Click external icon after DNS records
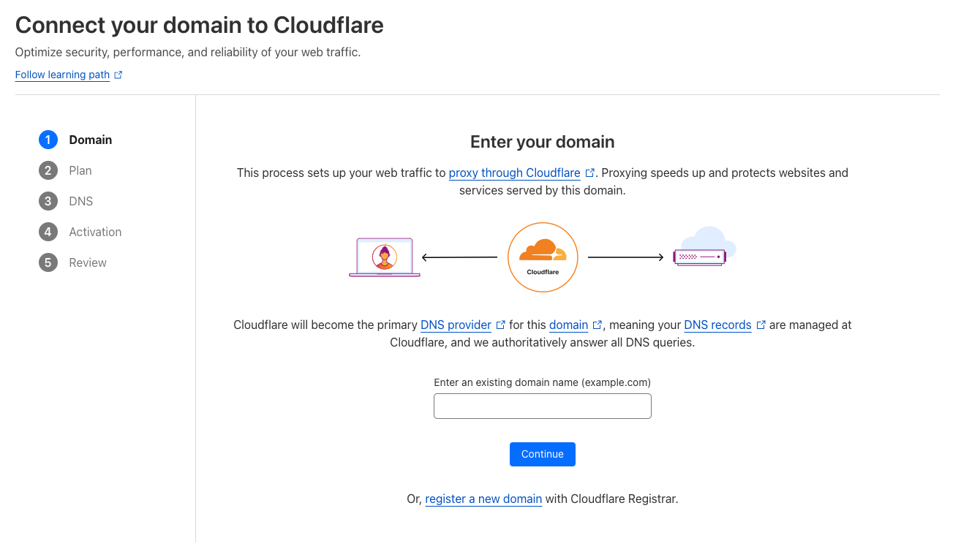The height and width of the screenshot is (549, 980). pyautogui.click(x=761, y=325)
